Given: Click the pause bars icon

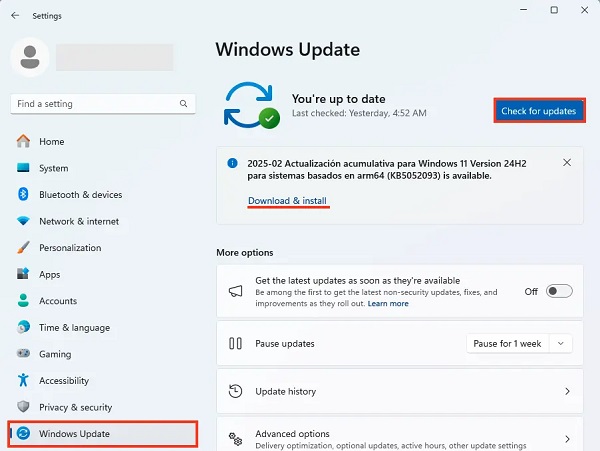Looking at the screenshot, I should pyautogui.click(x=235, y=343).
